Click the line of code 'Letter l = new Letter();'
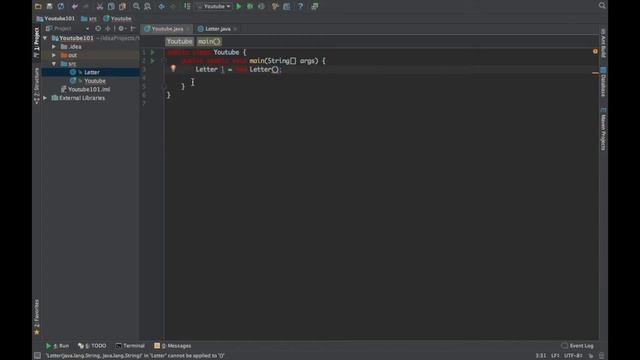Screen dimensions: 640x360 (x=239, y=69)
